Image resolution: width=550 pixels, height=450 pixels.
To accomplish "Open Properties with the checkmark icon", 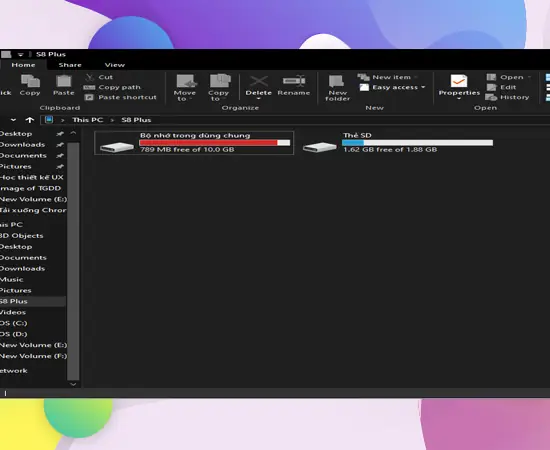I will point(459,87).
